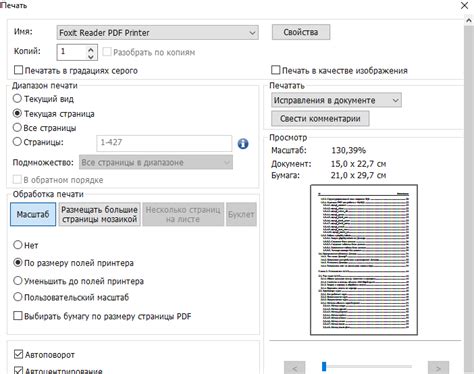The height and width of the screenshot is (374, 474).
Task: Click the Свести комментарии button
Action: [320, 118]
